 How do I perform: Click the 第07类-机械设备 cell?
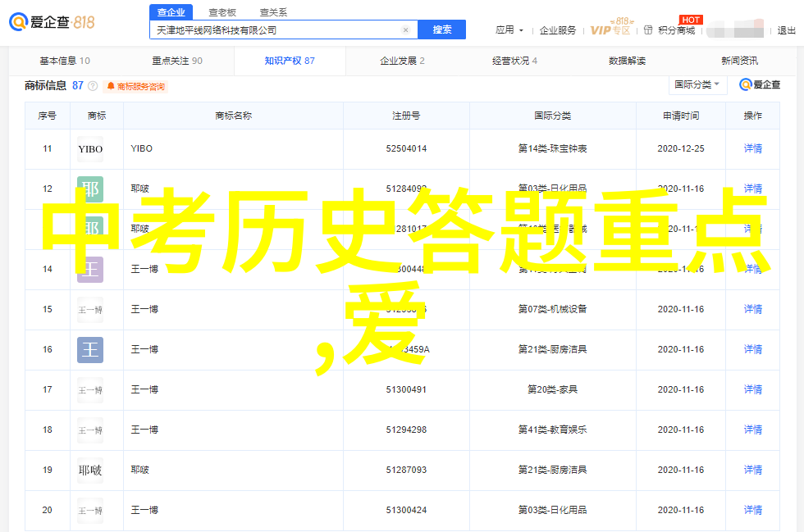(552, 309)
